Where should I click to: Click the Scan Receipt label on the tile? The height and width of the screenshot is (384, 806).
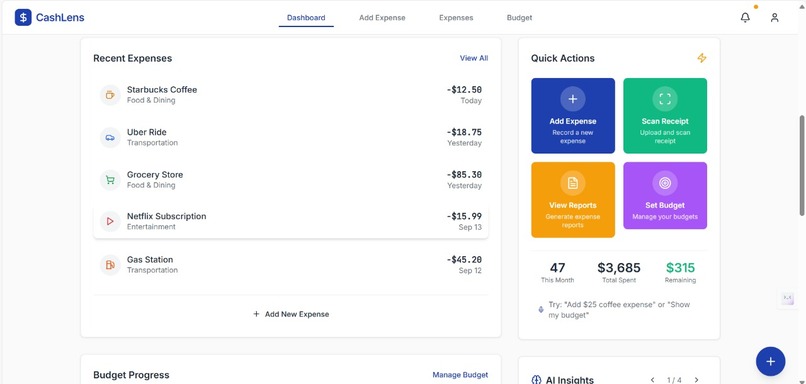tap(665, 121)
